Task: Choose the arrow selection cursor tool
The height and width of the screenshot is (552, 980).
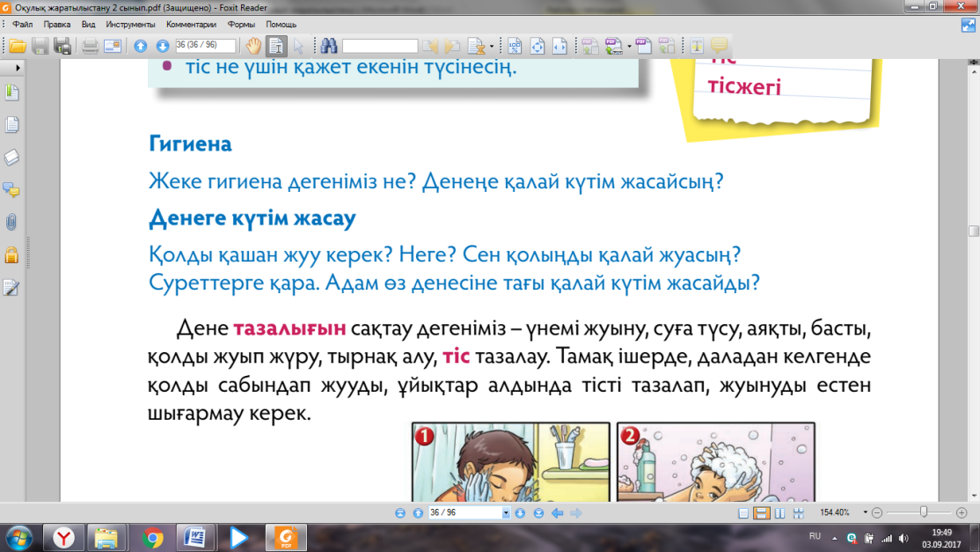Action: 299,46
